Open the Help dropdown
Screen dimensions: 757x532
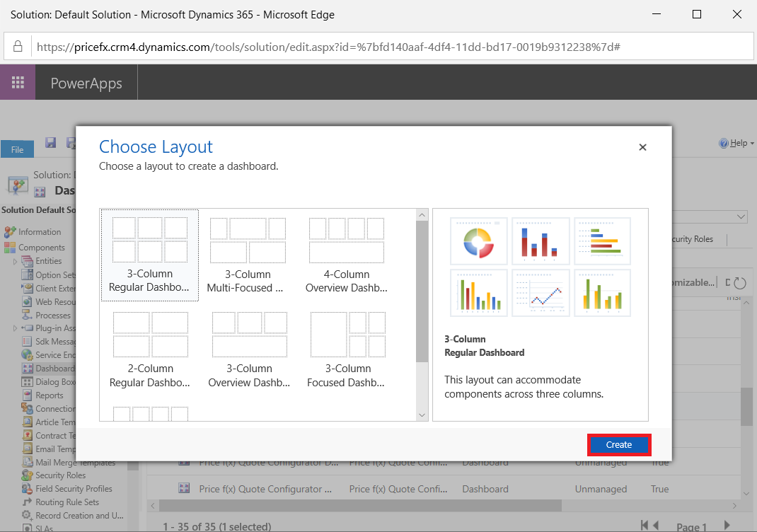pyautogui.click(x=736, y=143)
